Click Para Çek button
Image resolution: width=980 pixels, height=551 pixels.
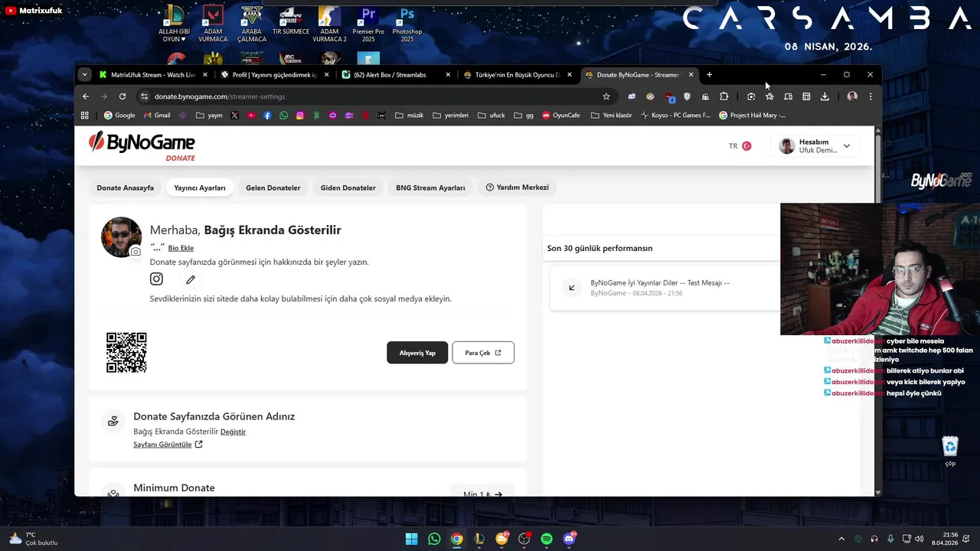[483, 353]
